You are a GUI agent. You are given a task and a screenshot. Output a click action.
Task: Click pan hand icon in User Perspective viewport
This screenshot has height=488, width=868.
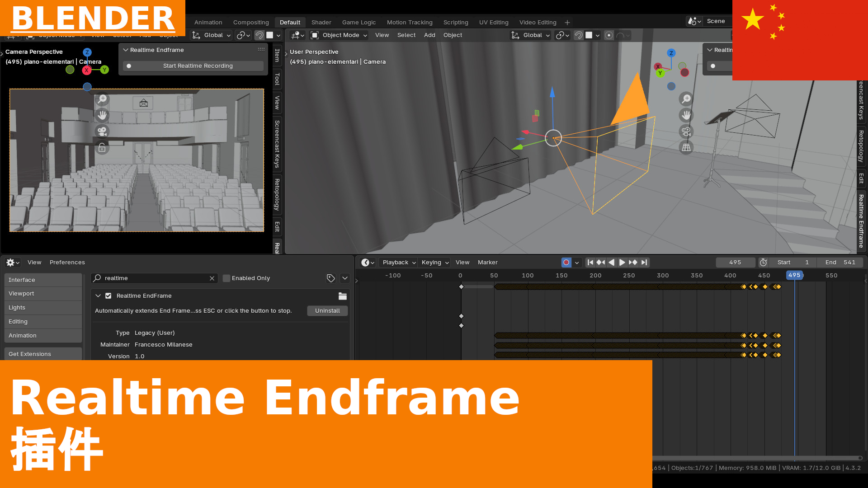coord(686,115)
